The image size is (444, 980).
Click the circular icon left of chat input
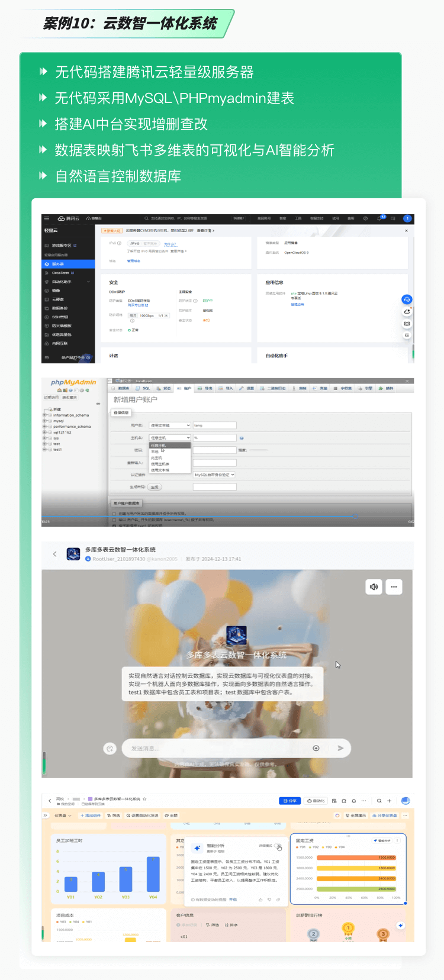tap(110, 749)
